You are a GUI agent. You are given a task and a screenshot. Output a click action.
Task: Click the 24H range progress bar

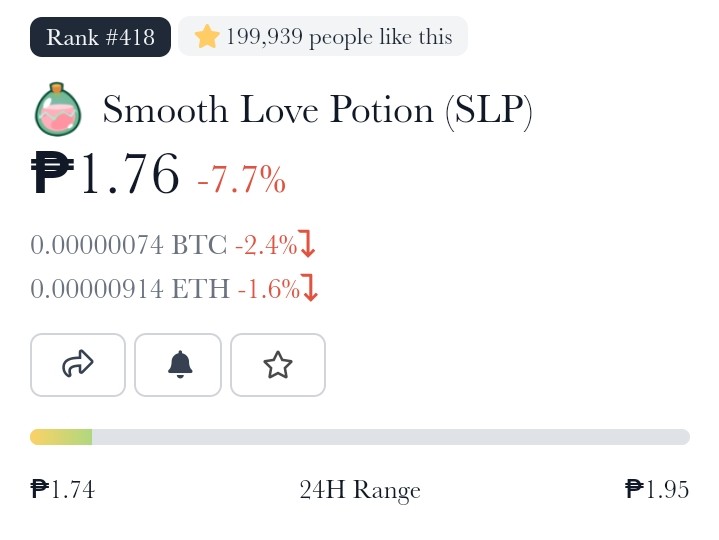tap(360, 437)
